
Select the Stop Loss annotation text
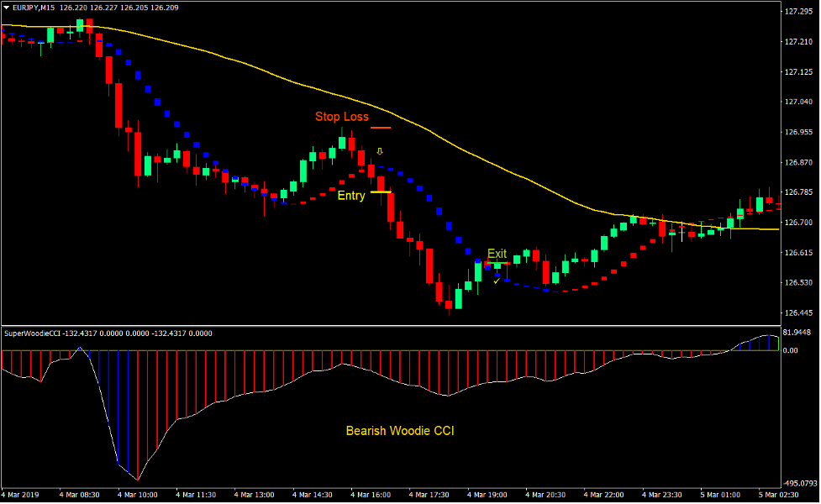(x=342, y=118)
